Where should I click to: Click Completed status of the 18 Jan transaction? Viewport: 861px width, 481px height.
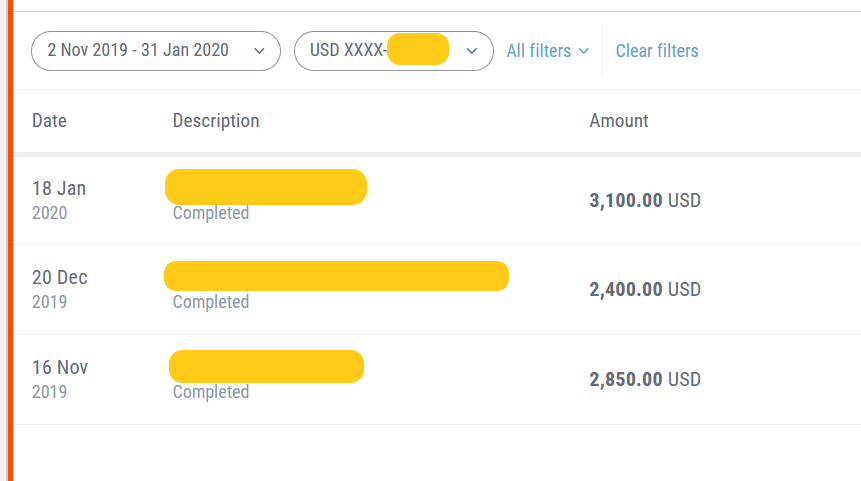tap(211, 213)
